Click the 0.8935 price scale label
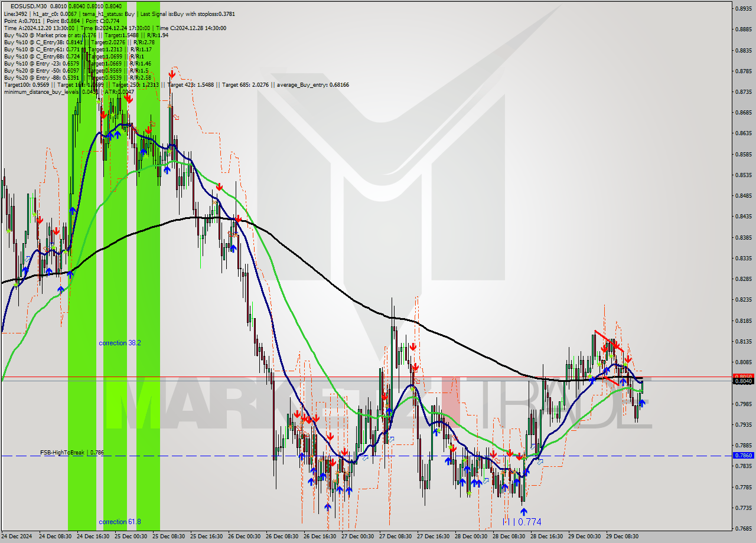This screenshot has width=756, height=543. (743, 8)
